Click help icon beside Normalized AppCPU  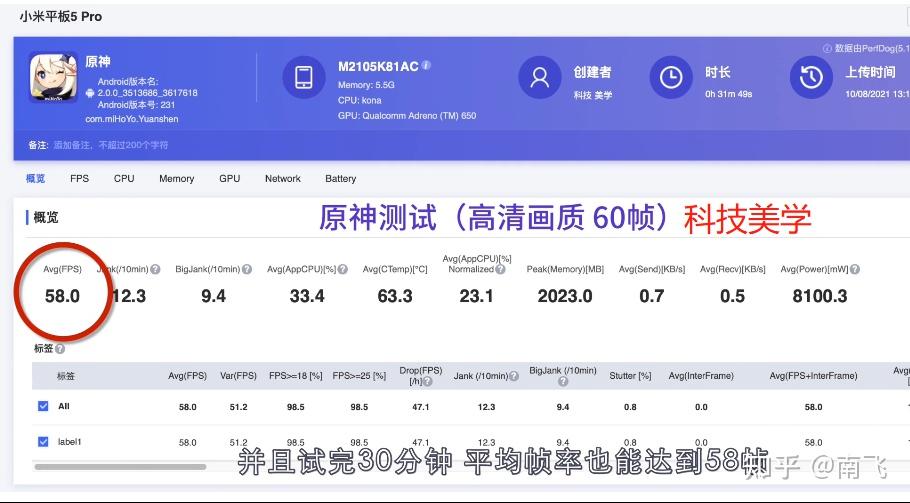(500, 269)
